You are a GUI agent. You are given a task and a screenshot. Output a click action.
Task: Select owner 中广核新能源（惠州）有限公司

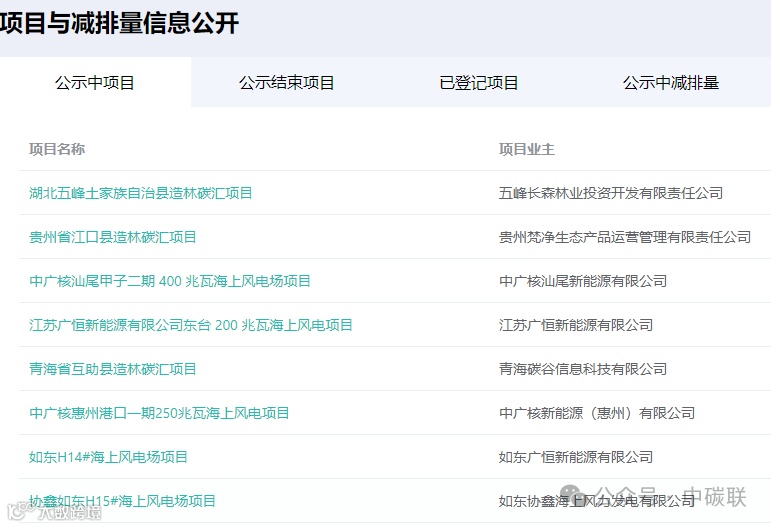597,413
